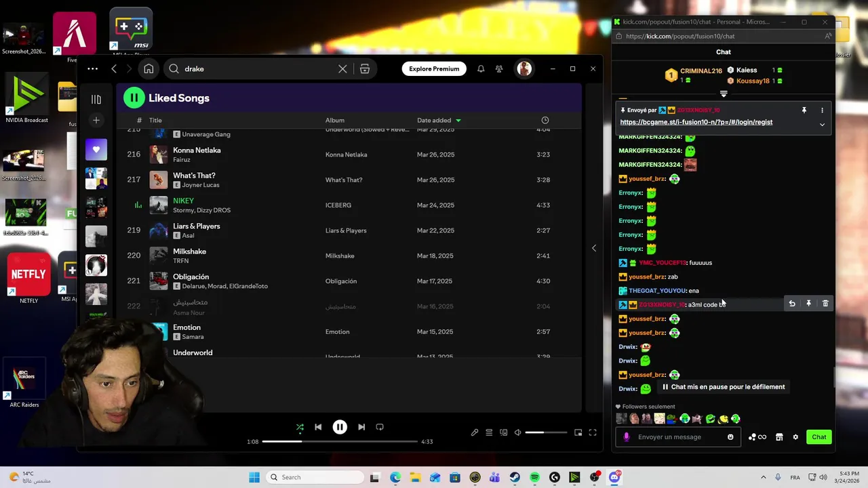Pause playback in bottom player bar
Screen dimensions: 868x488
340,427
